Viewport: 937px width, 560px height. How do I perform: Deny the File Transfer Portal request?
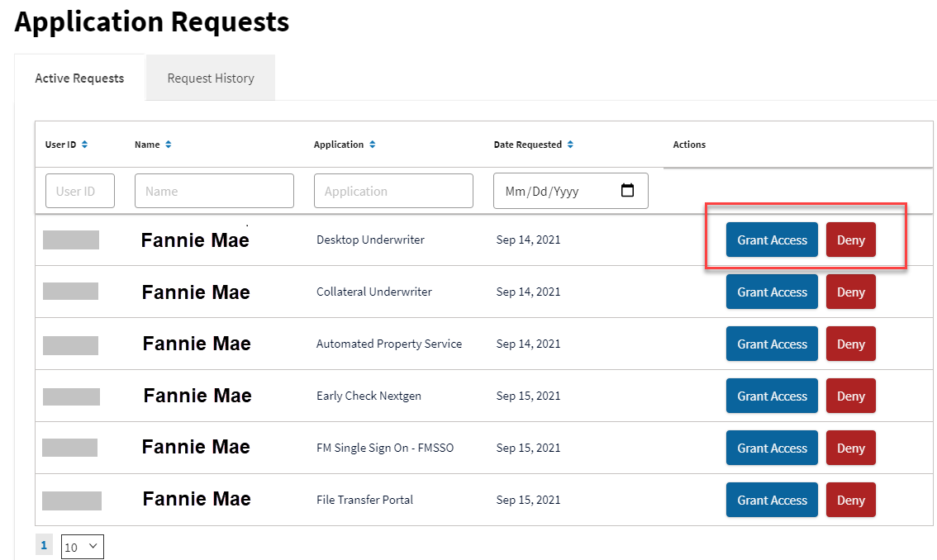point(850,500)
